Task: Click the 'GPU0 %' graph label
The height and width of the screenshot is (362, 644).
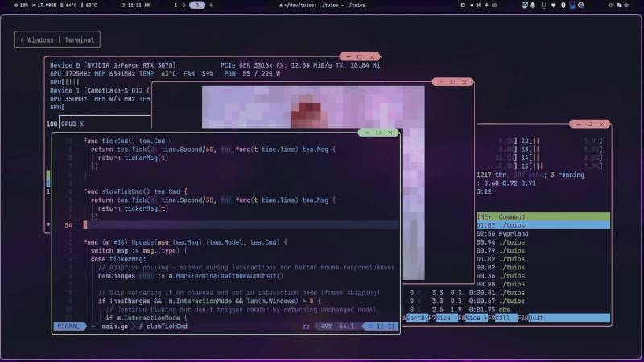Action: tap(72, 125)
